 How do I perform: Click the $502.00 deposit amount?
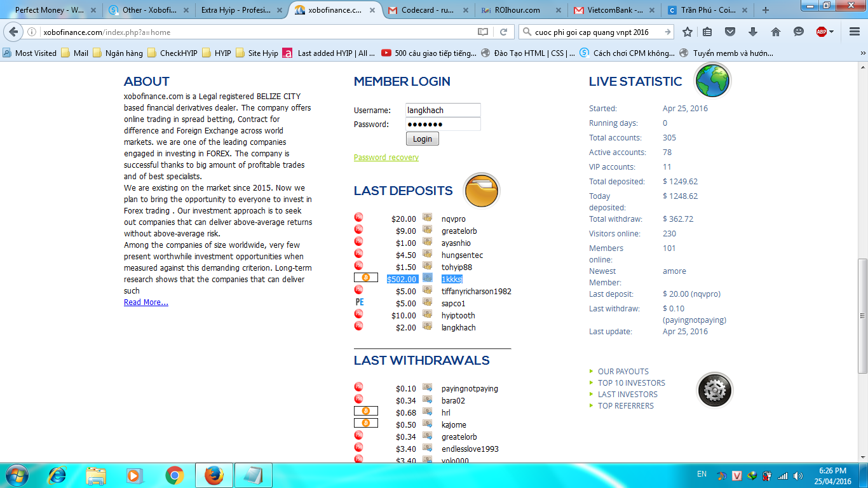coord(402,279)
